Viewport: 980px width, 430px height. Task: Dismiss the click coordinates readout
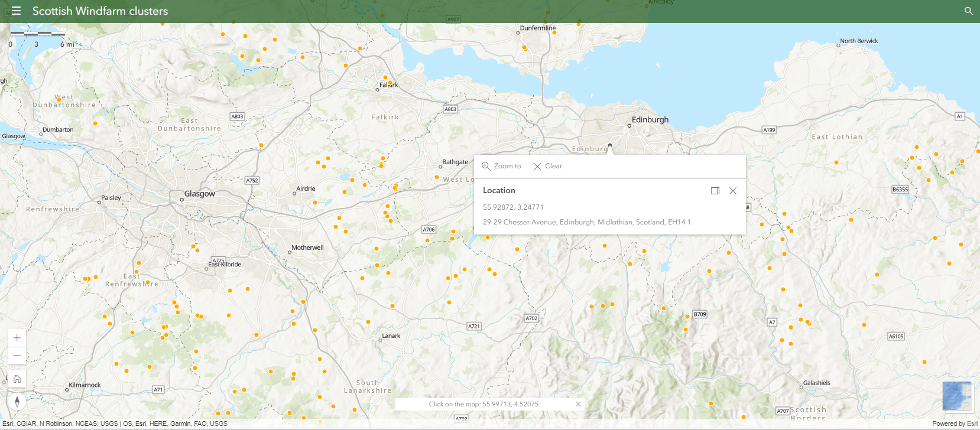579,404
